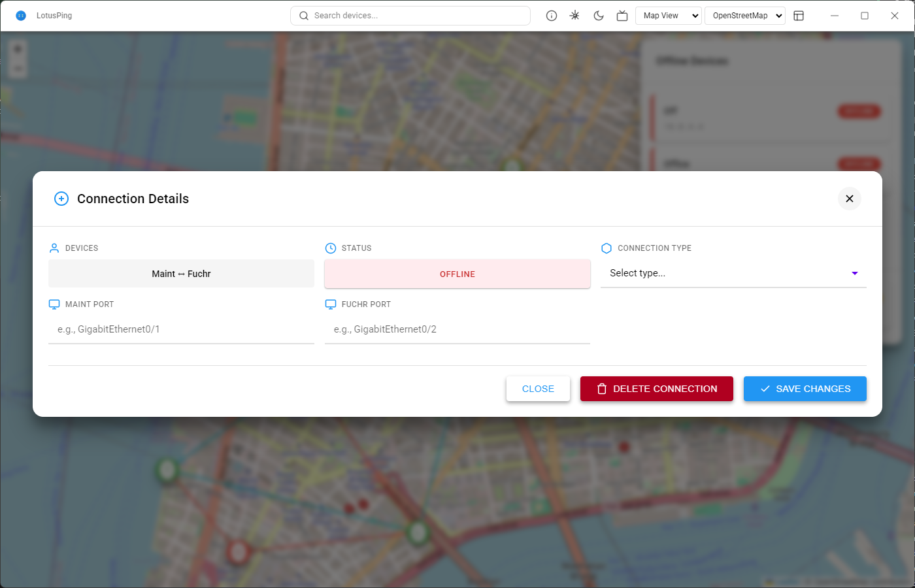Expand the Connection Type select menu
Image resolution: width=915 pixels, height=588 pixels.
pos(733,273)
